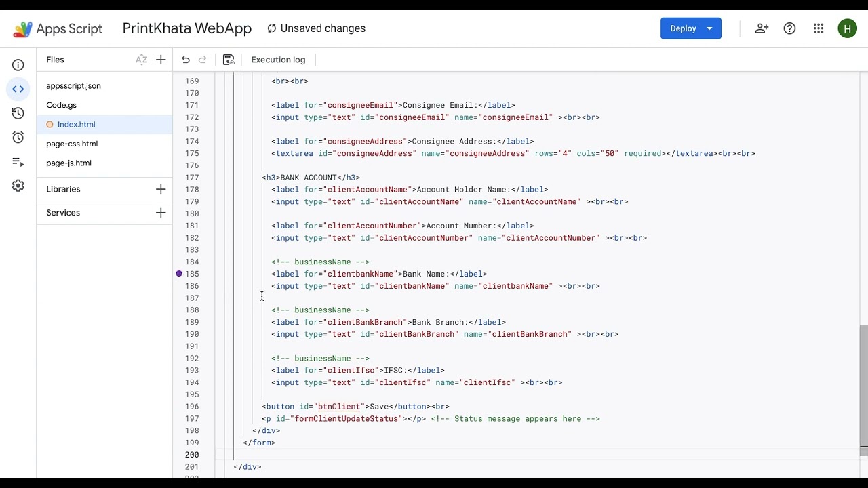The width and height of the screenshot is (868, 488).
Task: Open the Overview page from sidebar
Action: 18,65
